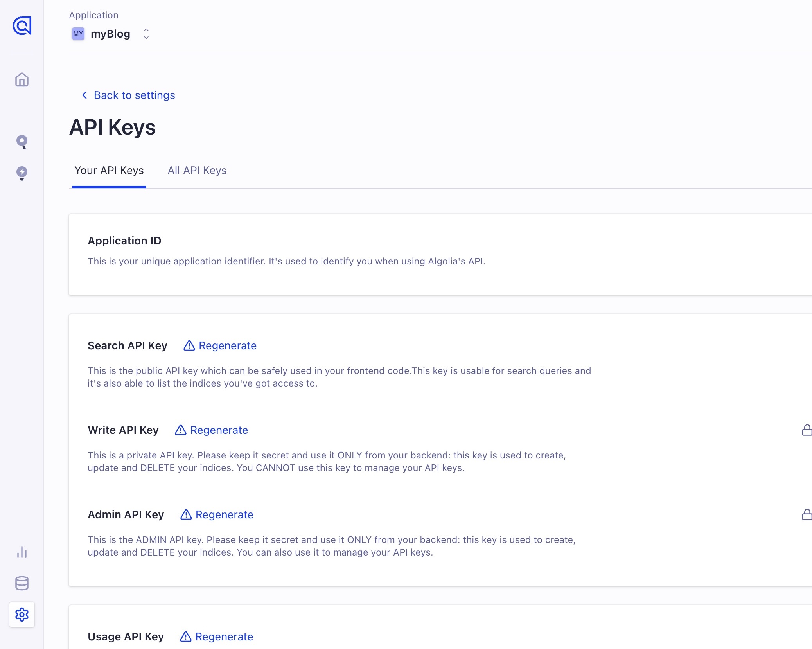Open the Recommend lightning bolt icon
This screenshot has height=649, width=812.
[x=22, y=173]
